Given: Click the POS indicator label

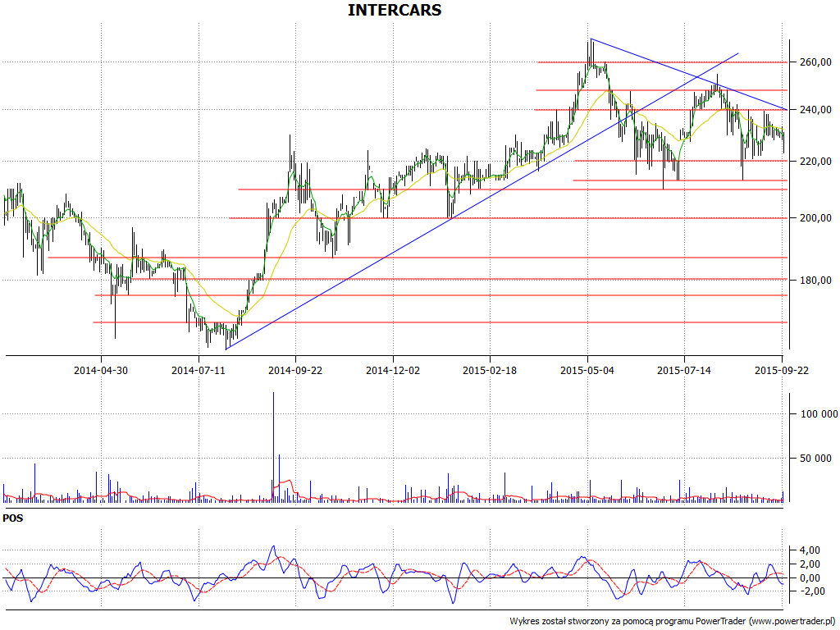Looking at the screenshot, I should 13,518.
